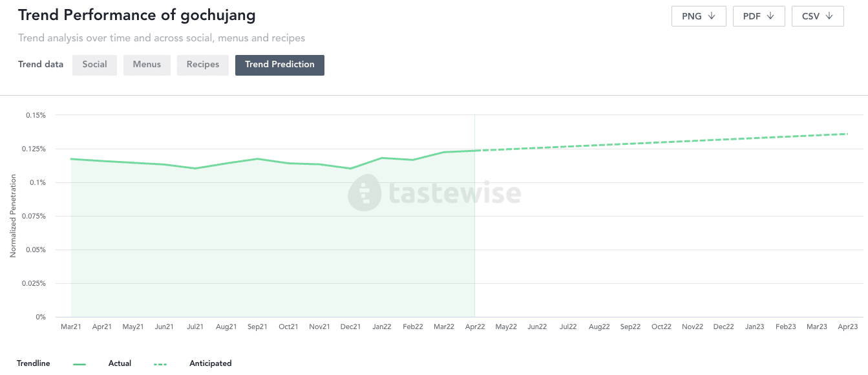Click the Actual legend label

tap(120, 363)
